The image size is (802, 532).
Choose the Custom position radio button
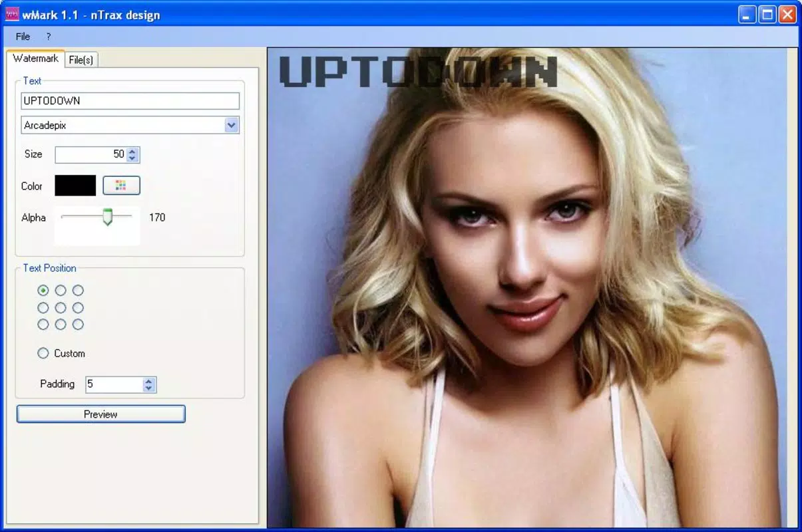43,353
